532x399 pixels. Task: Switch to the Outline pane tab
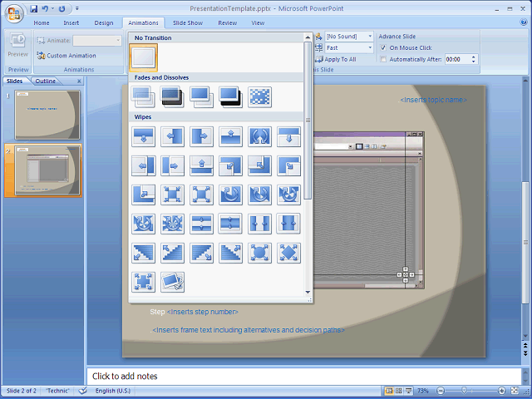[x=46, y=81]
